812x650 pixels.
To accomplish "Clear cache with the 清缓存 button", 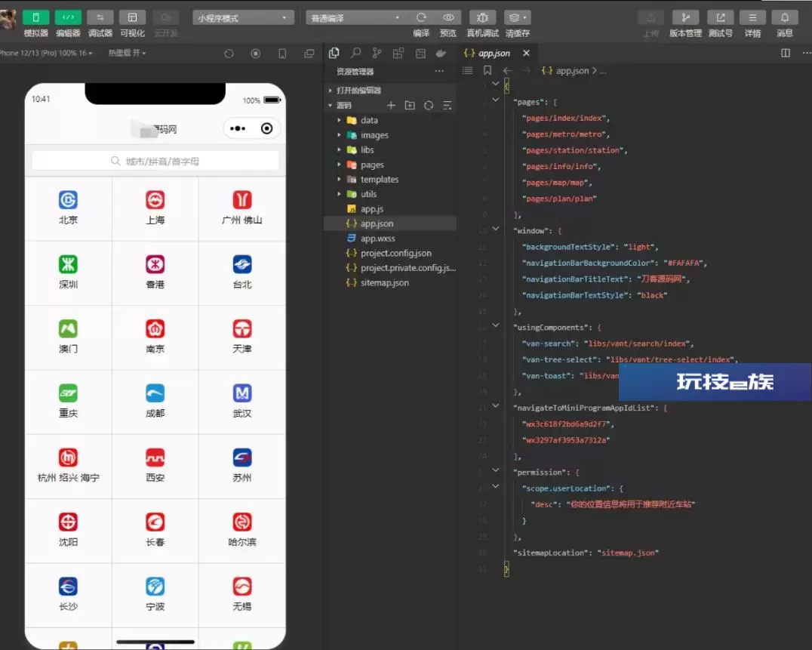I will point(517,17).
